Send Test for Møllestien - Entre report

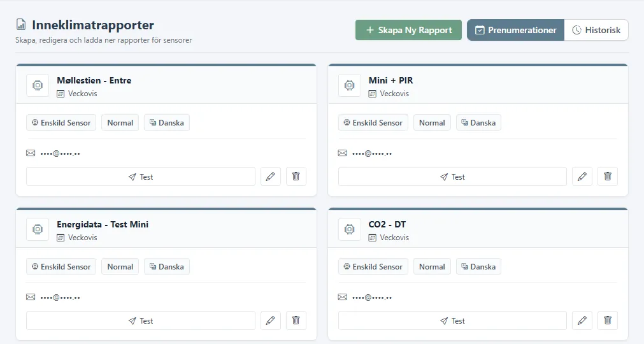(x=141, y=176)
